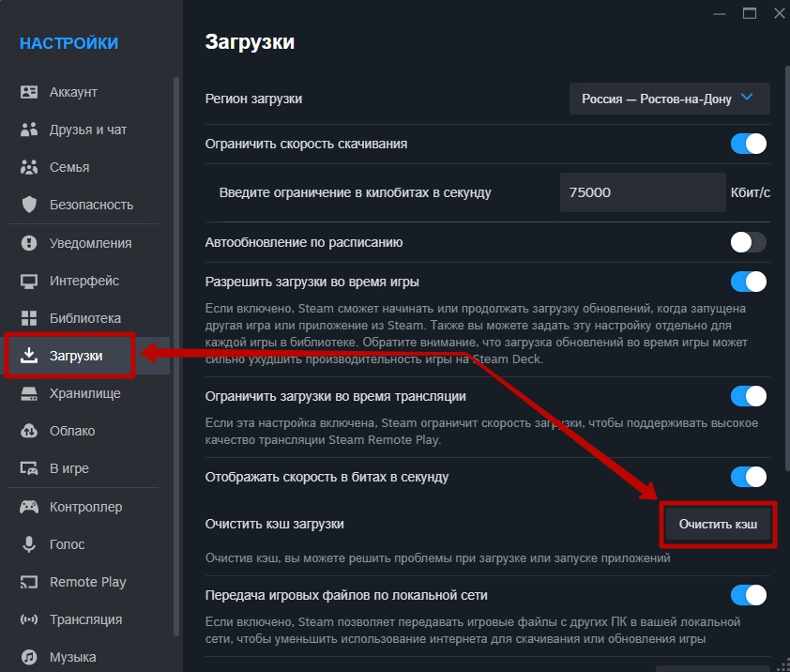The width and height of the screenshot is (790, 672).
Task: Click the settings sidebar scrollbar
Action: [x=175, y=357]
